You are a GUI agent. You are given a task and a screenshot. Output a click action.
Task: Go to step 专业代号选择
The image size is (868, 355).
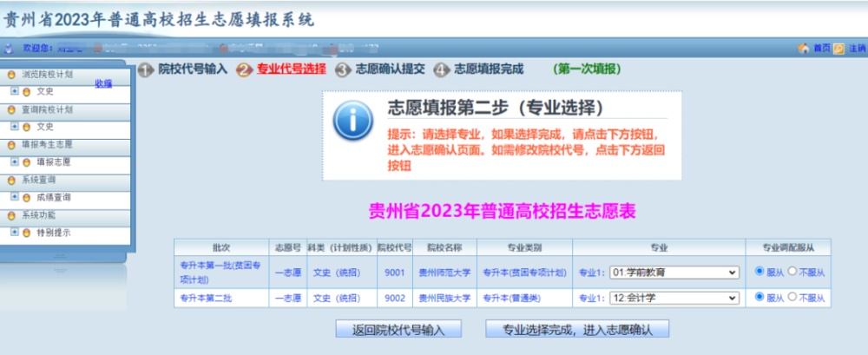[292, 69]
